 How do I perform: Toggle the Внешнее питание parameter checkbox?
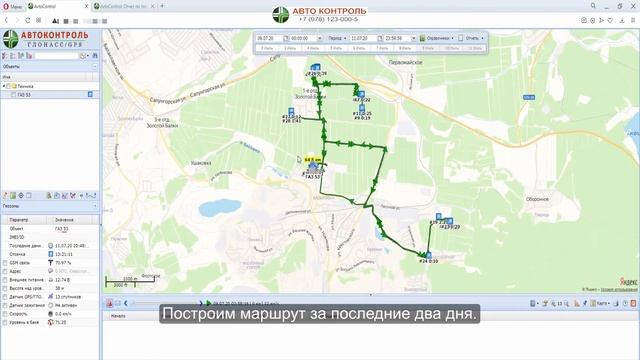pyautogui.click(x=5, y=280)
